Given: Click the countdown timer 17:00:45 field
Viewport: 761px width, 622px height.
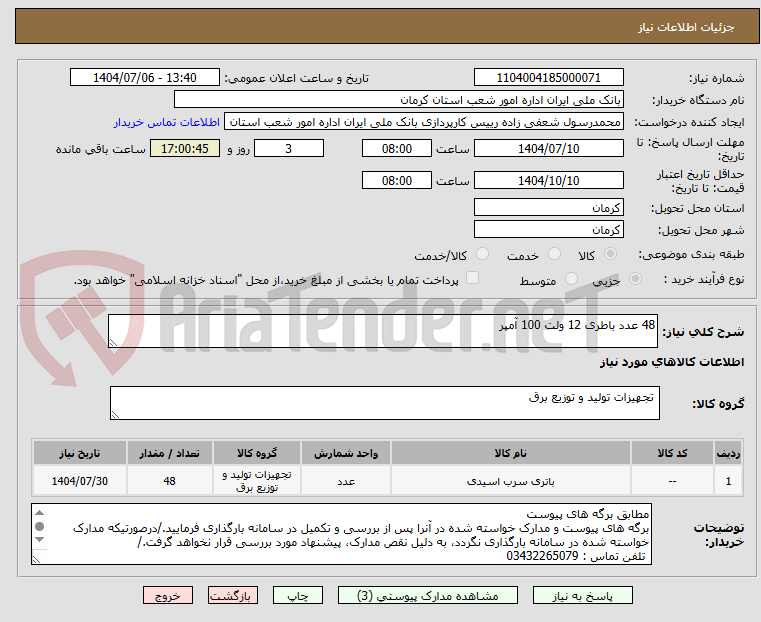Looking at the screenshot, I should 185,148.
